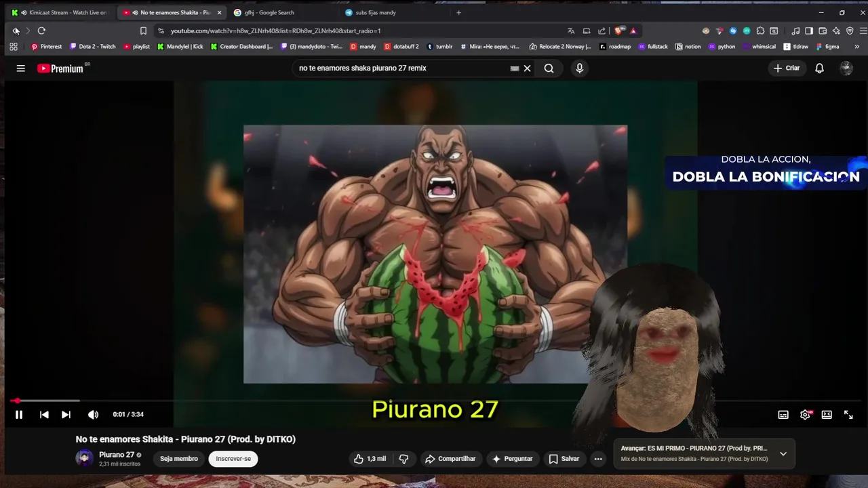Viewport: 868px width, 488px height.
Task: Click the Compartilhar share button
Action: 450,459
